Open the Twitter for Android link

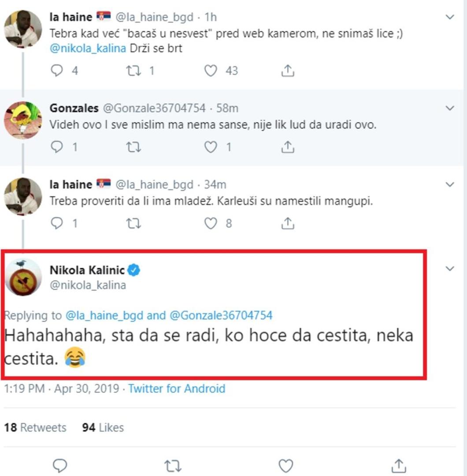tap(177, 389)
